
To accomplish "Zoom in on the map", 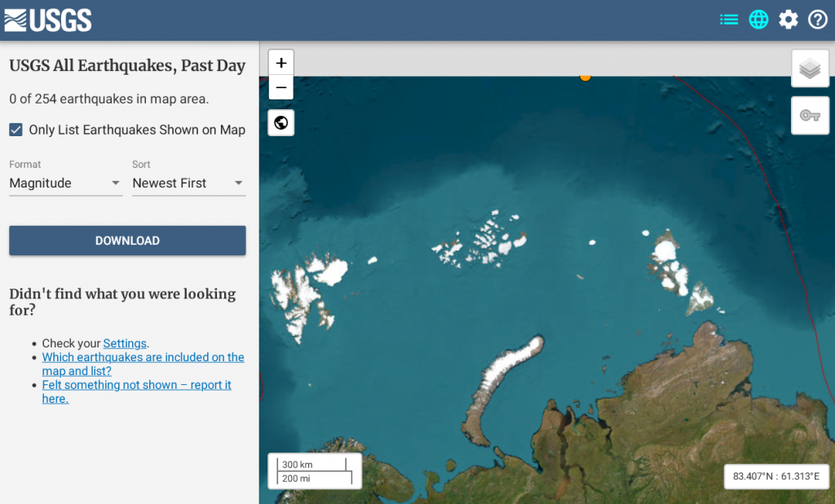I will click(x=281, y=63).
